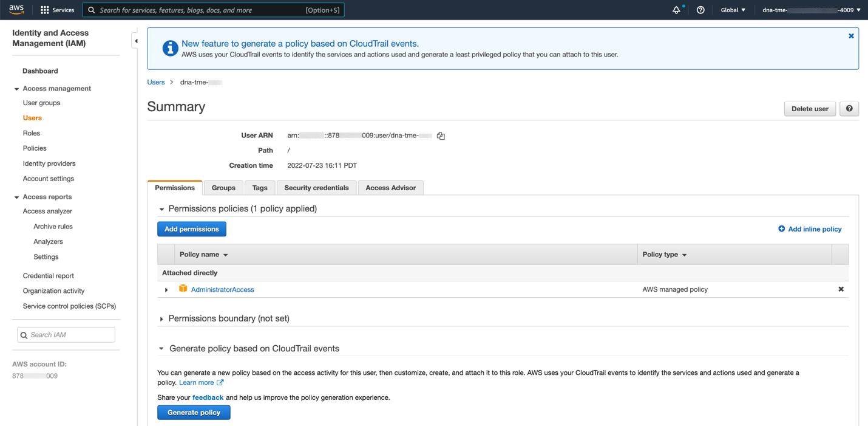The image size is (868, 426).
Task: Open Identity providers in the sidebar
Action: click(x=49, y=163)
